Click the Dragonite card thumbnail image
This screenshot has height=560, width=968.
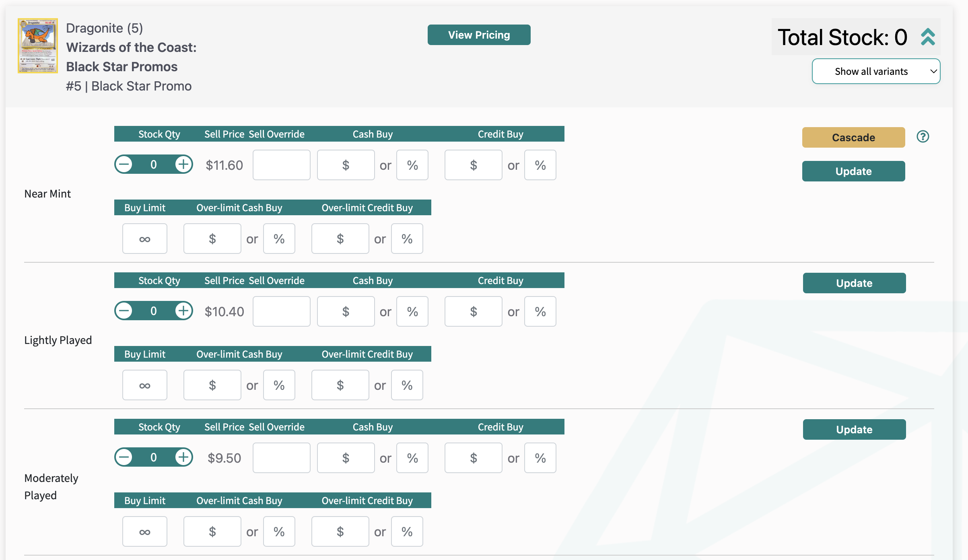tap(38, 45)
